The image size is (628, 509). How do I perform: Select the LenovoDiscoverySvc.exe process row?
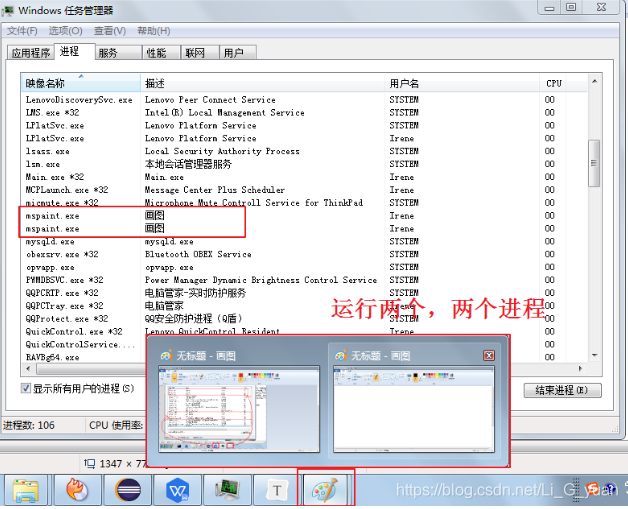[304, 100]
